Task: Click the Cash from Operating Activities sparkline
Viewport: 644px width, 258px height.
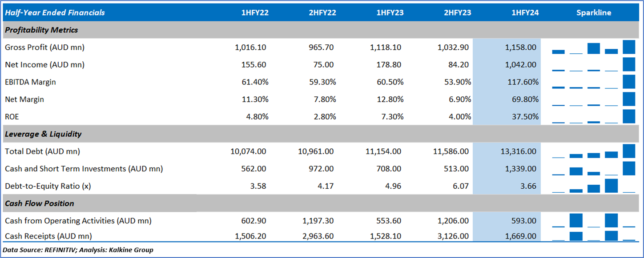Action: click(x=593, y=221)
